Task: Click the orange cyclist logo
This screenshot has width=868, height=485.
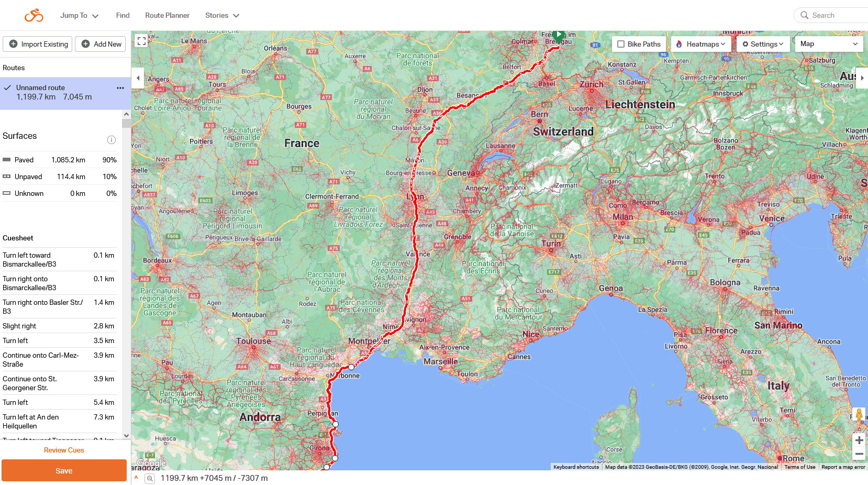Action: 34,15
